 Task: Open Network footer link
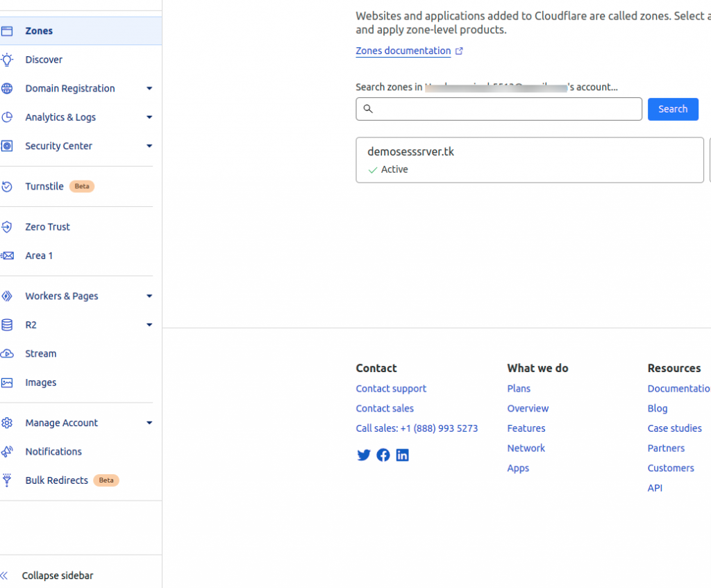click(526, 448)
